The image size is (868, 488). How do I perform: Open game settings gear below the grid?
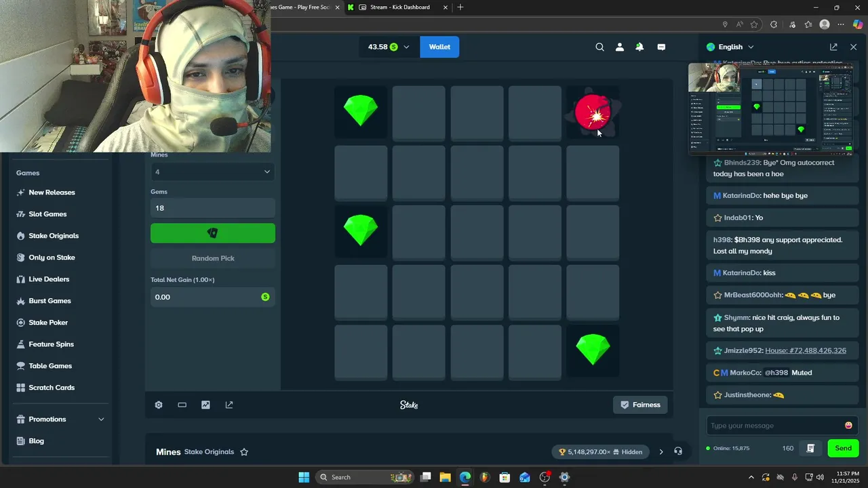159,405
